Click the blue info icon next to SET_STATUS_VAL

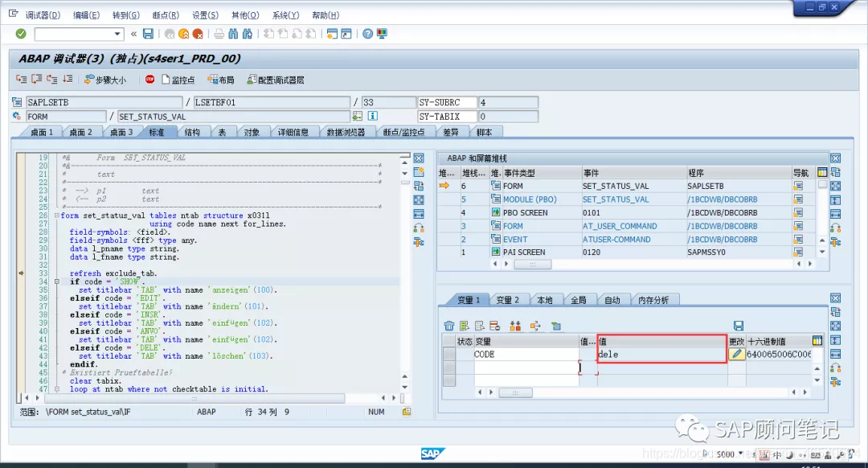pyautogui.click(x=373, y=116)
